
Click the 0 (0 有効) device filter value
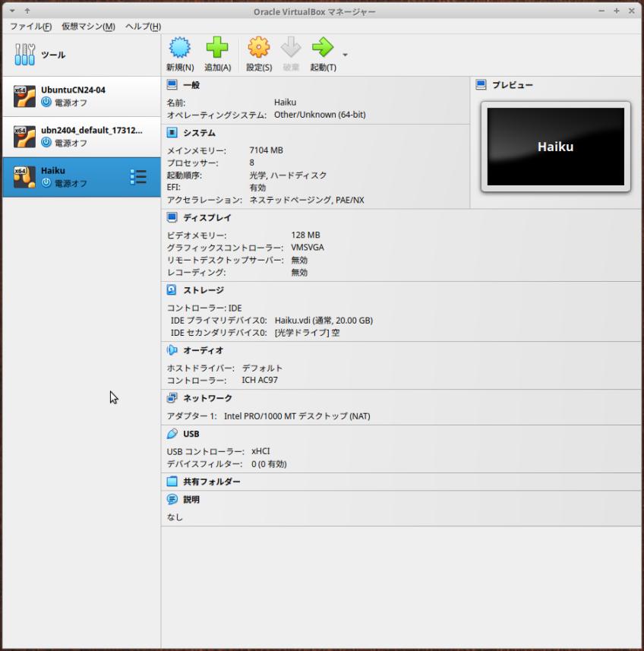269,464
